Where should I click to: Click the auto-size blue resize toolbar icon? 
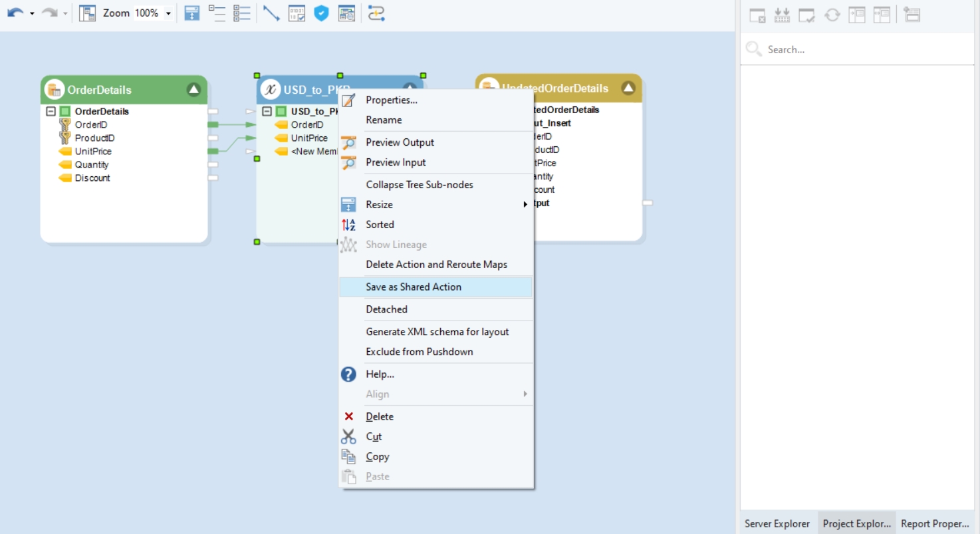click(192, 13)
